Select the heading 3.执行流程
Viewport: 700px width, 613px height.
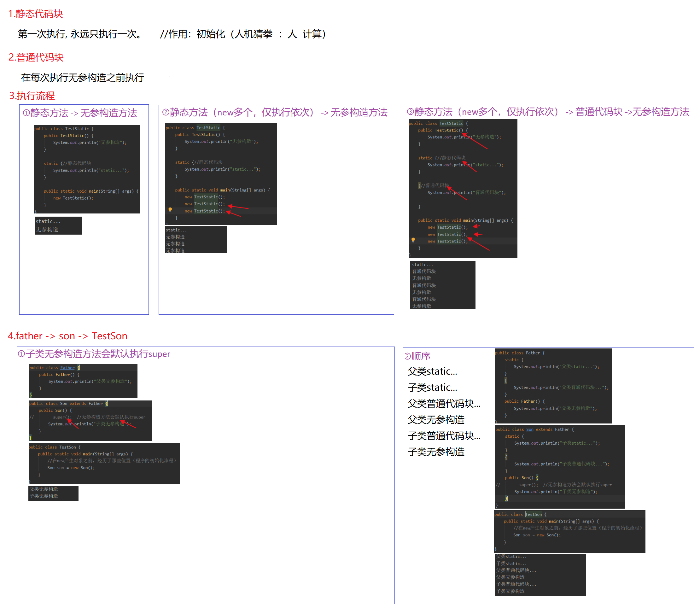click(x=32, y=96)
